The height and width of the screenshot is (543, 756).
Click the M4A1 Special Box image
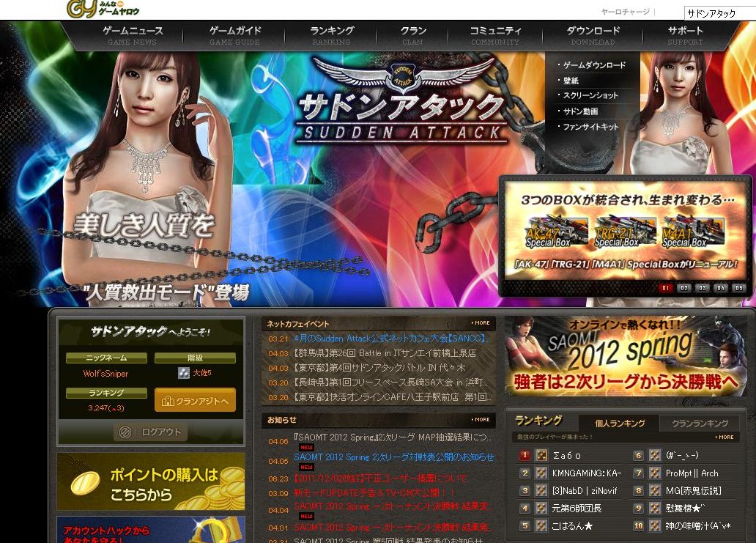(693, 232)
